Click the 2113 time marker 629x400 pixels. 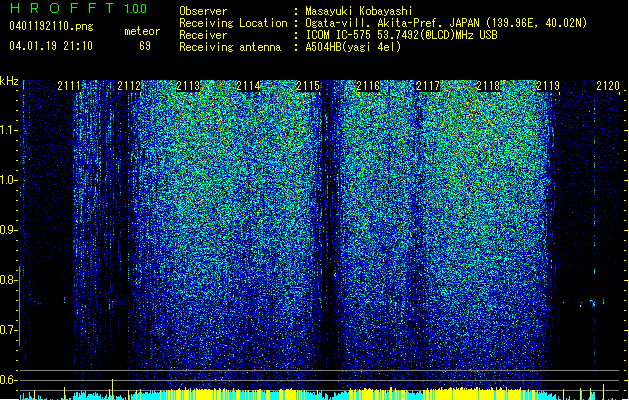pos(188,85)
